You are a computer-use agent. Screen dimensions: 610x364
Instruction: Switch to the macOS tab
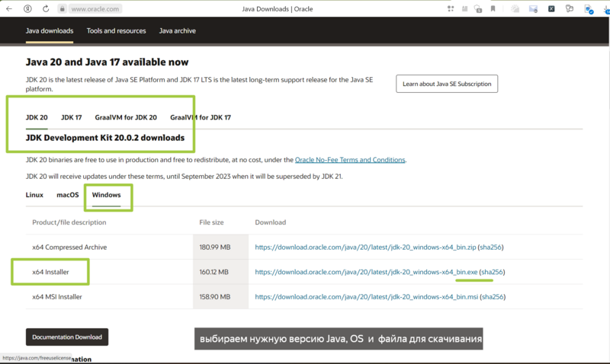[68, 195]
